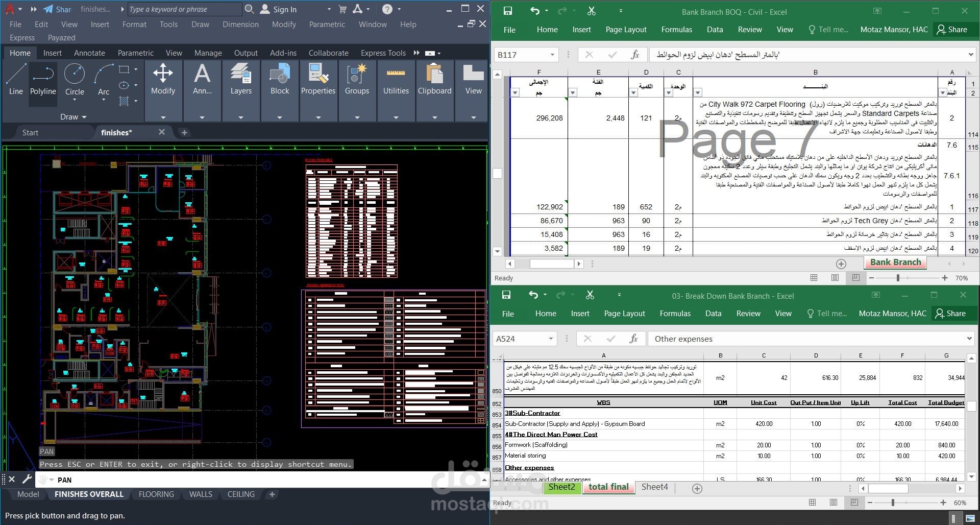Select Normal view in Break Down status bar
The height and width of the screenshot is (525, 980).
click(813, 503)
